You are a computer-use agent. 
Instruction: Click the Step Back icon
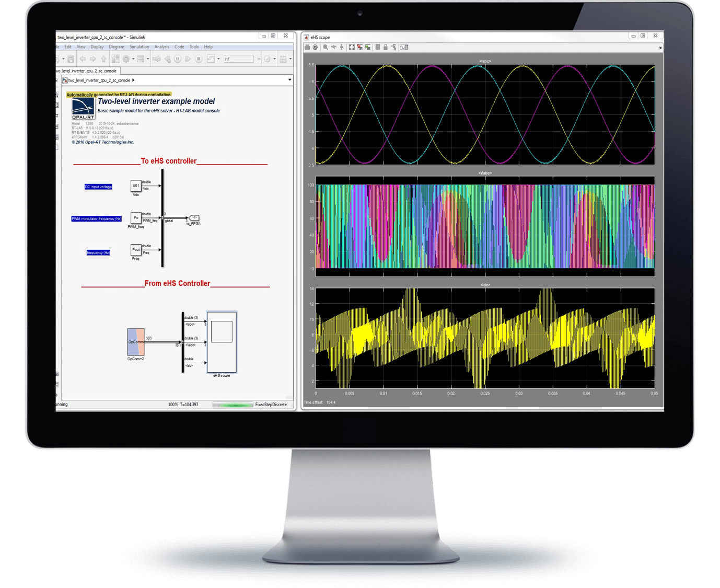(168, 59)
